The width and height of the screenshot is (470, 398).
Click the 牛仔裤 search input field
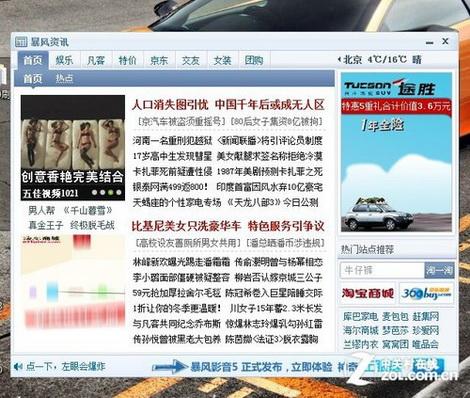click(382, 270)
